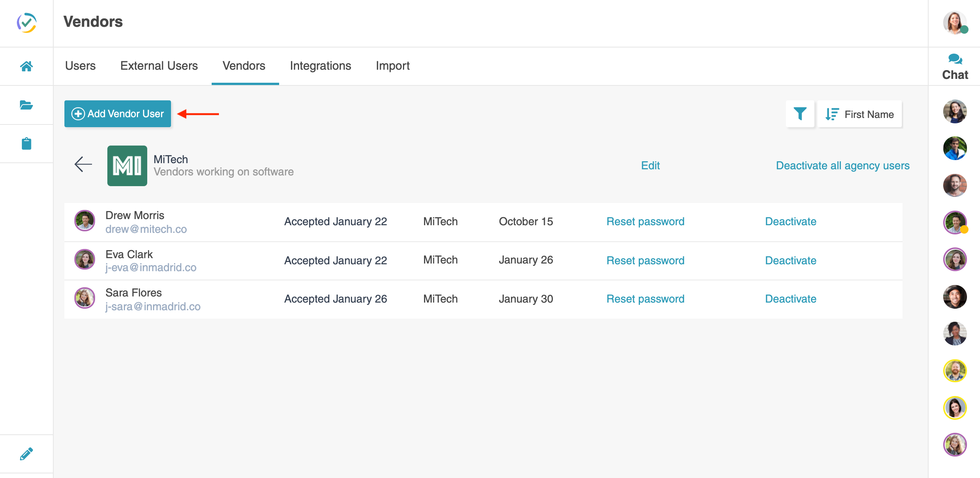Image resolution: width=980 pixels, height=478 pixels.
Task: Switch to the Integrations tab
Action: coord(321,65)
